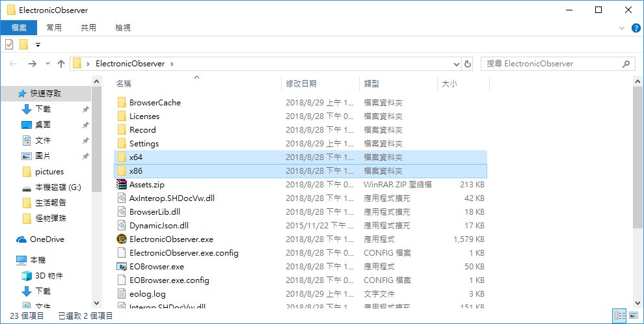Expand the ribbon with the chevron
Viewport: 644px width, 324px height.
click(x=622, y=28)
